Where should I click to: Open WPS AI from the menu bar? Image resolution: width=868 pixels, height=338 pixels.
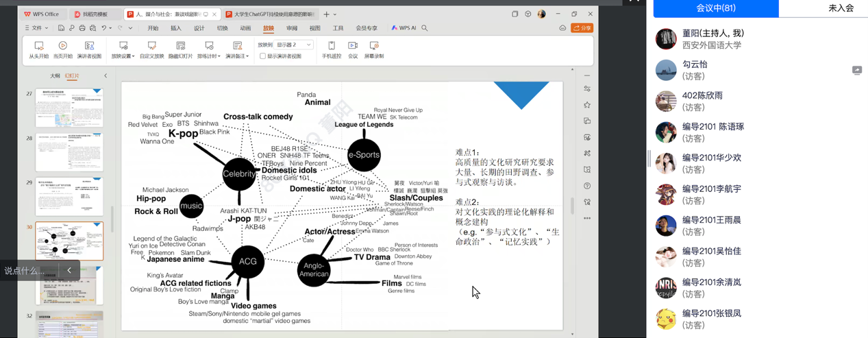[x=404, y=28]
